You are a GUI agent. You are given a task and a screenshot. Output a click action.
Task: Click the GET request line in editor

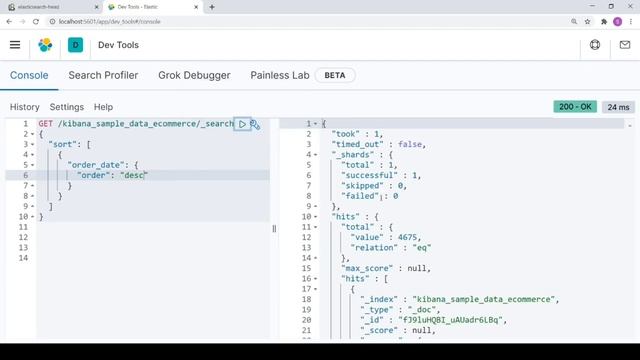point(136,124)
